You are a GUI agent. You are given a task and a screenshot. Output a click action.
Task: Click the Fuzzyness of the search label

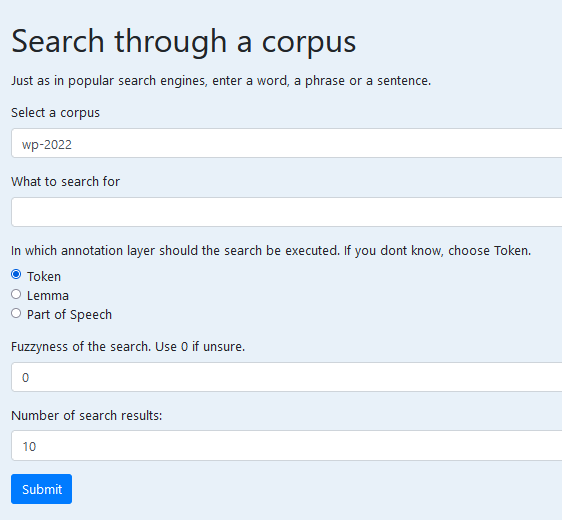coord(128,347)
